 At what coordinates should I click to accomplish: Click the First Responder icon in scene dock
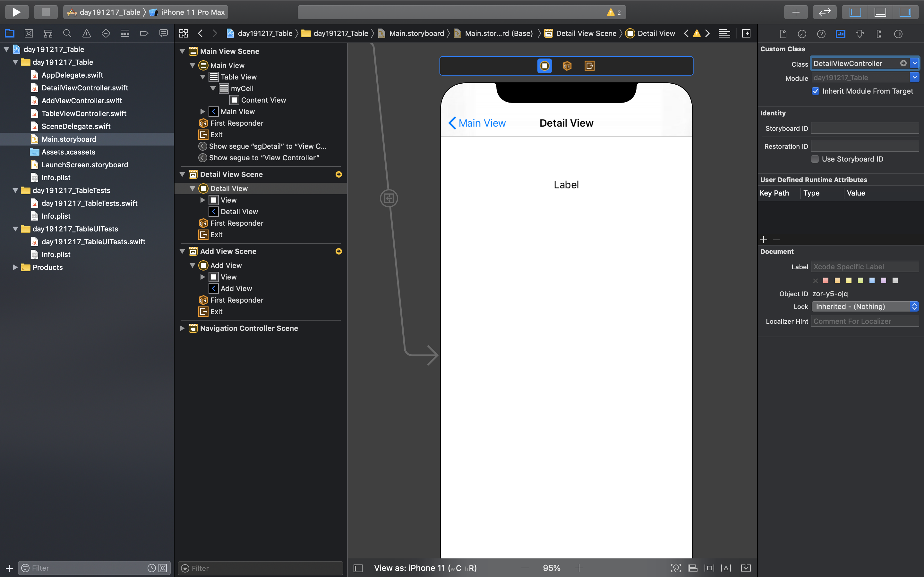tap(567, 66)
